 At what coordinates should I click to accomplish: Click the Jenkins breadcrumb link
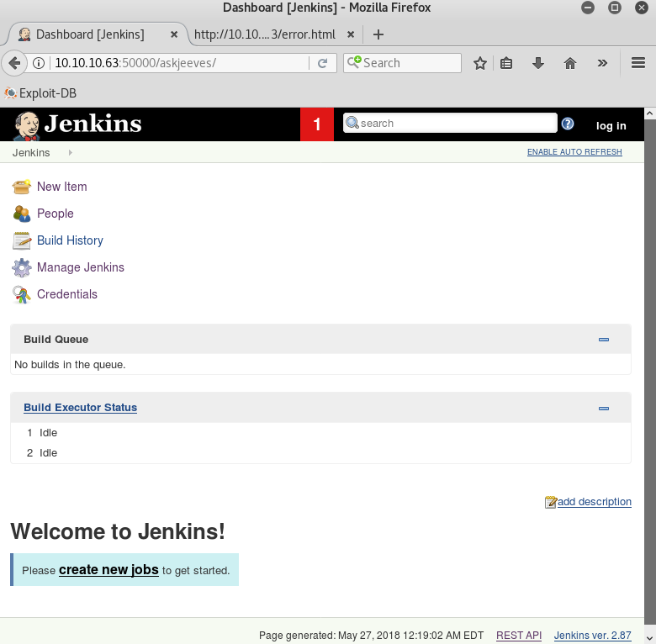[x=31, y=153]
